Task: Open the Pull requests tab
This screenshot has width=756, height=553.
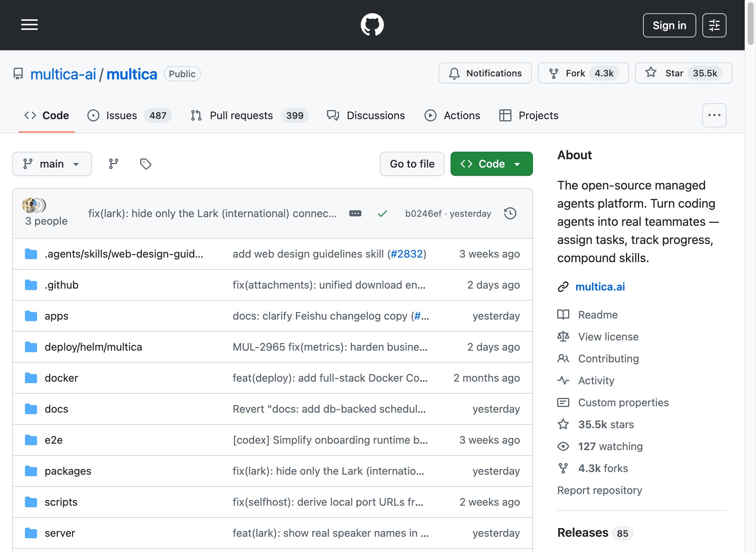Action: [x=249, y=115]
